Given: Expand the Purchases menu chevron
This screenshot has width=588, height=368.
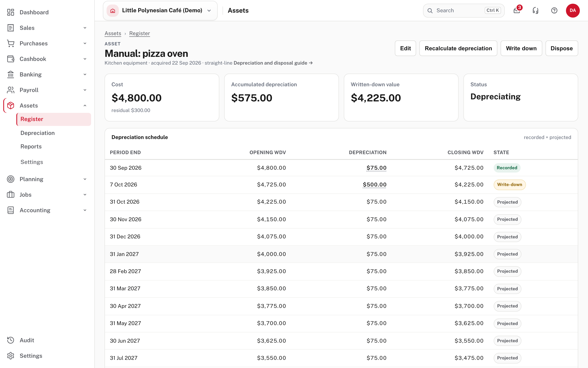Looking at the screenshot, I should (x=85, y=43).
